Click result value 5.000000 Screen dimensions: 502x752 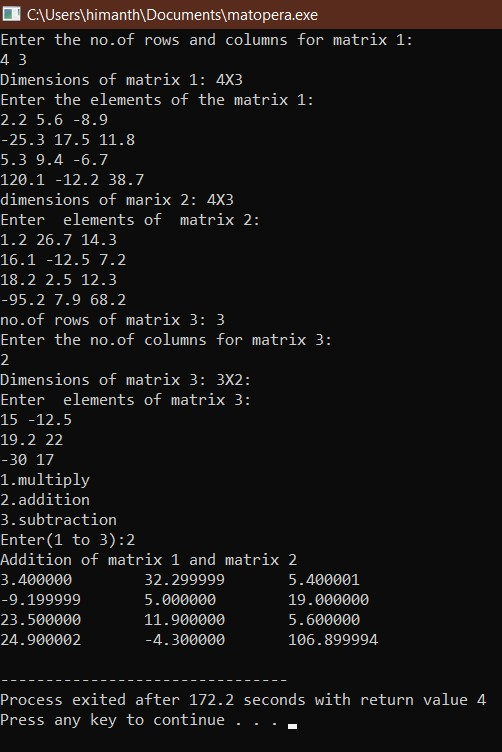click(x=180, y=600)
